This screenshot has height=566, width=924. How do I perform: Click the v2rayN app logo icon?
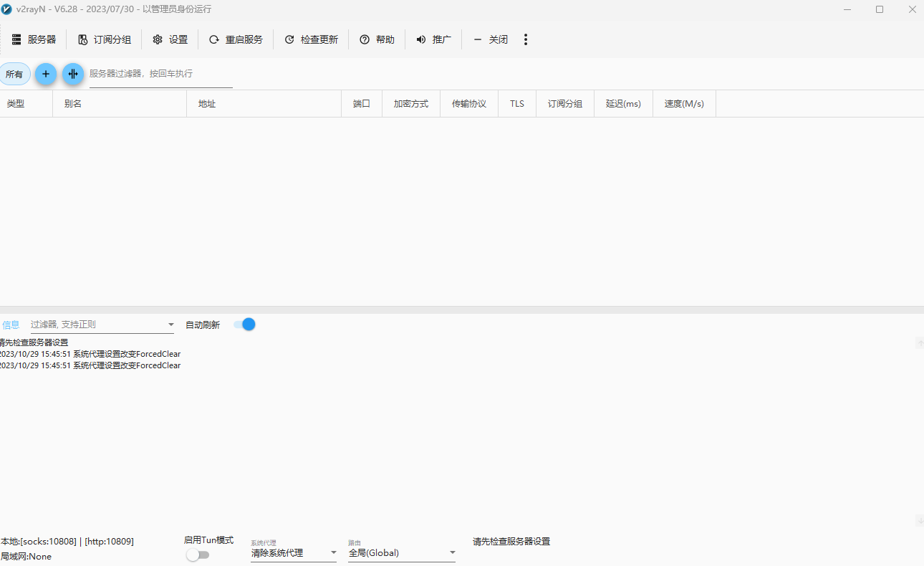6,9
